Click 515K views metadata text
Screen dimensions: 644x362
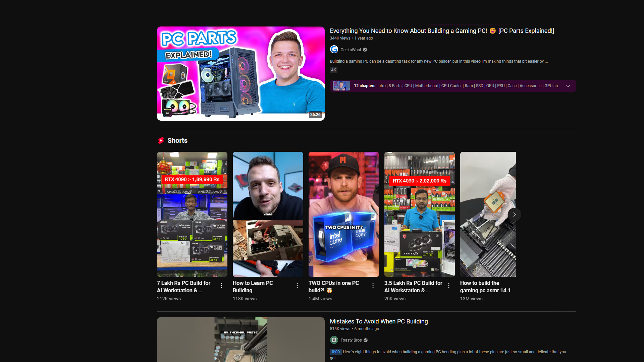[x=340, y=329]
